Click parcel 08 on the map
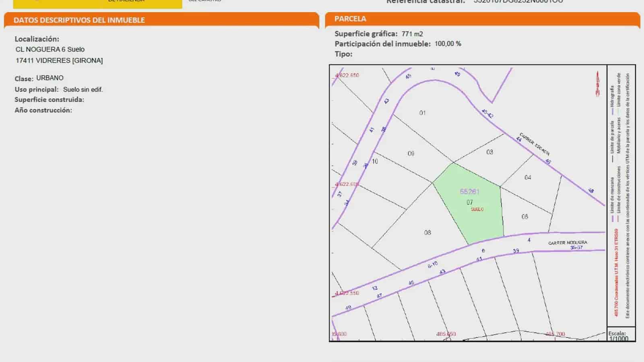 click(x=427, y=232)
